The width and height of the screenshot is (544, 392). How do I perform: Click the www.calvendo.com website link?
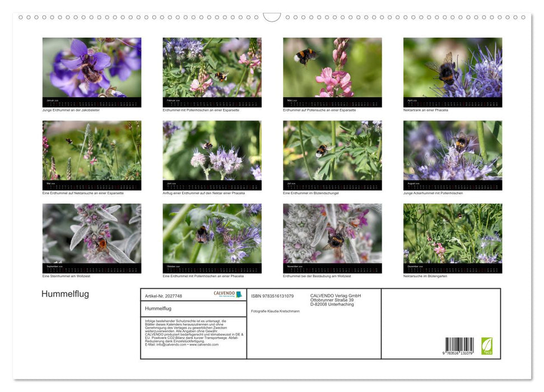[x=204, y=344]
